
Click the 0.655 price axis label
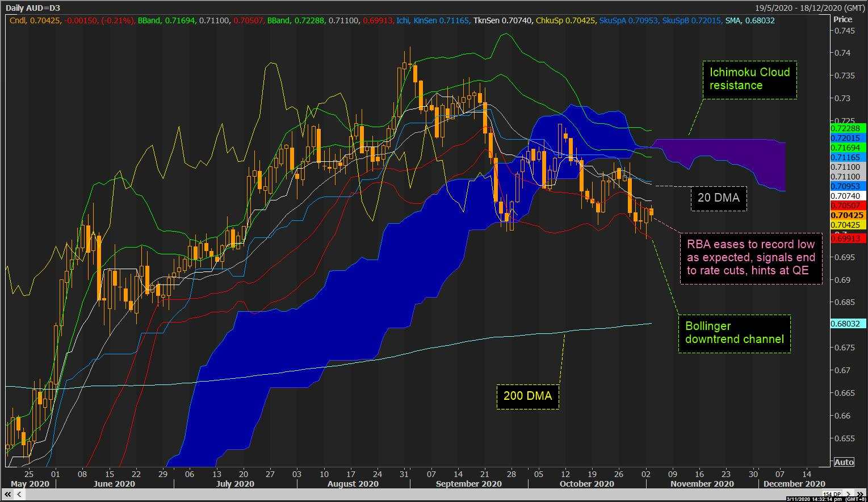point(844,438)
